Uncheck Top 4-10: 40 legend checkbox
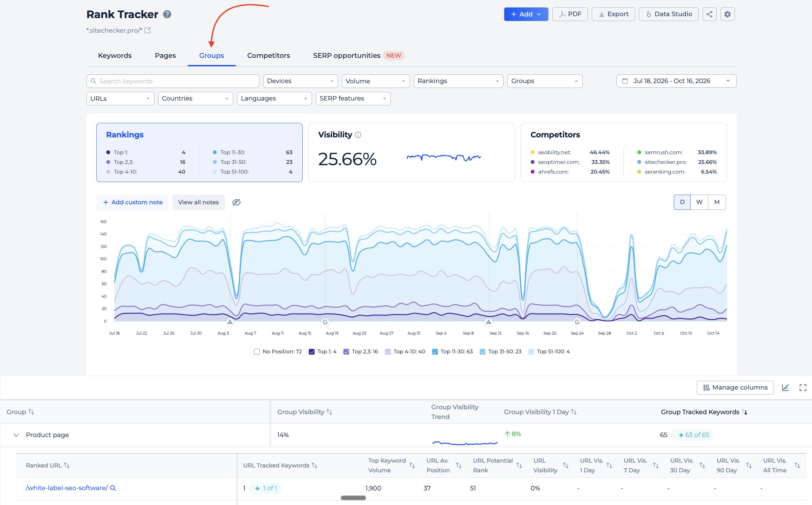Screen dimensions: 812x505 click(x=388, y=352)
